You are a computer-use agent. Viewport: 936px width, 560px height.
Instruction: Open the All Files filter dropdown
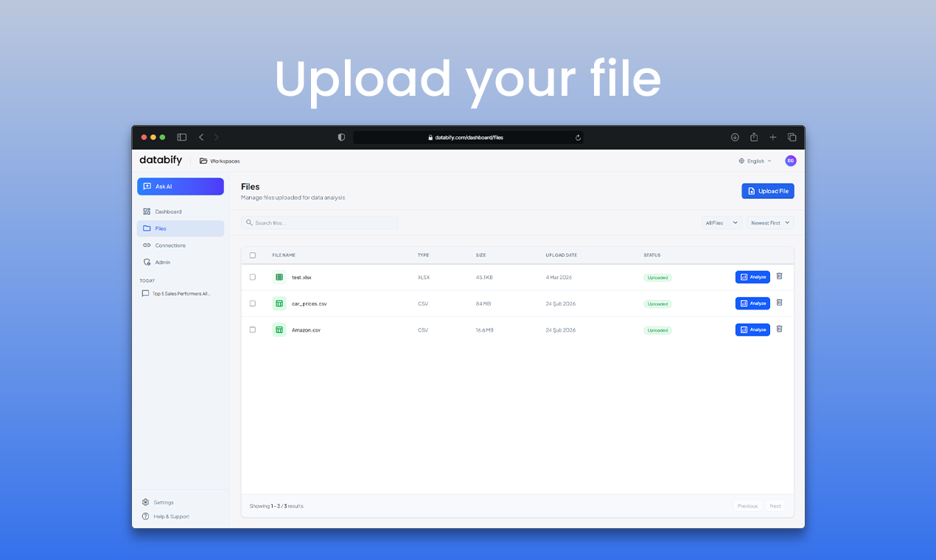point(721,222)
